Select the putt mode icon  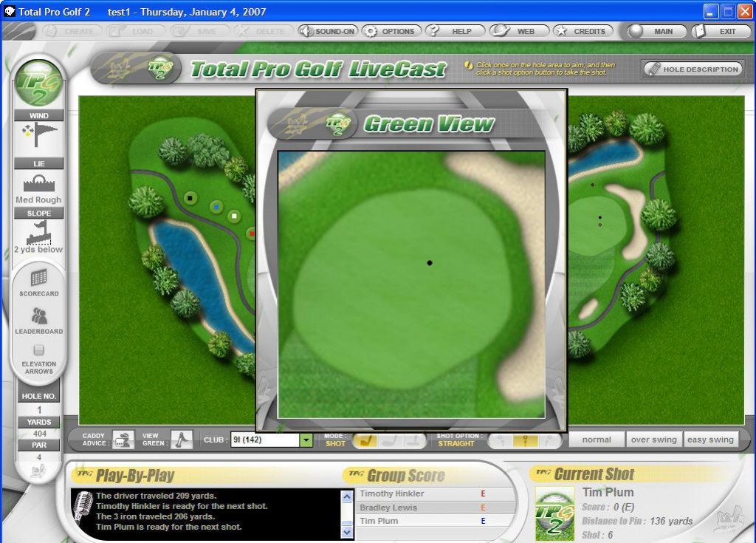pos(413,440)
